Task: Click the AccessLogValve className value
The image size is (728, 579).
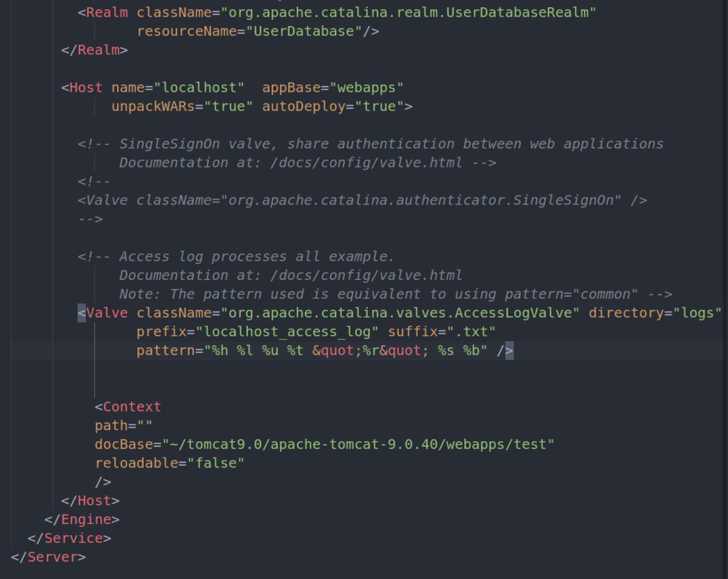Action: pyautogui.click(x=400, y=313)
